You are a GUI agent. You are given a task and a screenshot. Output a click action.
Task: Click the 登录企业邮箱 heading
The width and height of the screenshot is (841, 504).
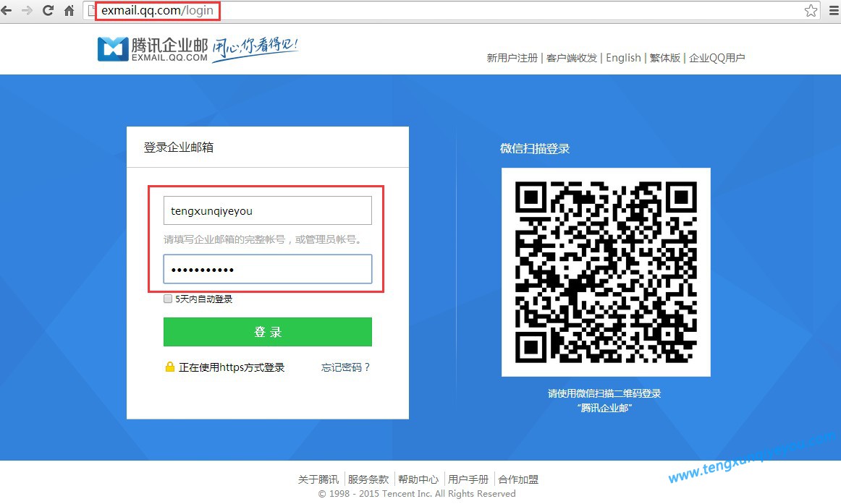coord(179,148)
